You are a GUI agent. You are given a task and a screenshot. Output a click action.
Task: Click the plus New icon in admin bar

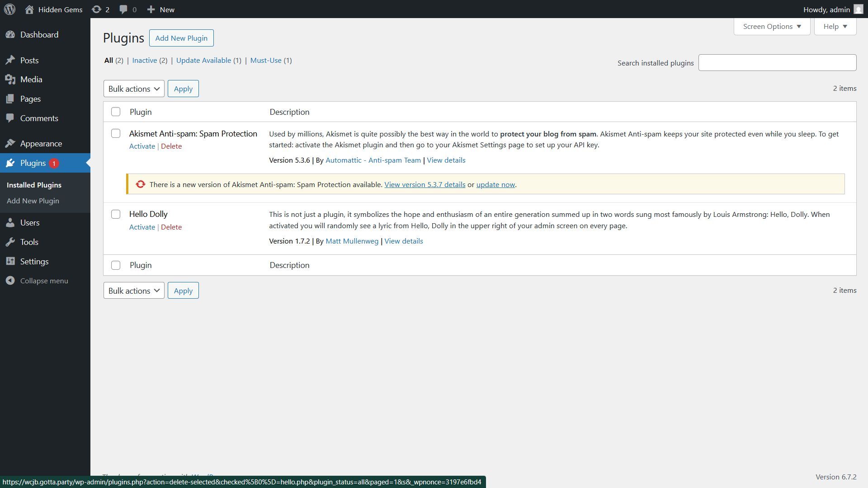[151, 9]
